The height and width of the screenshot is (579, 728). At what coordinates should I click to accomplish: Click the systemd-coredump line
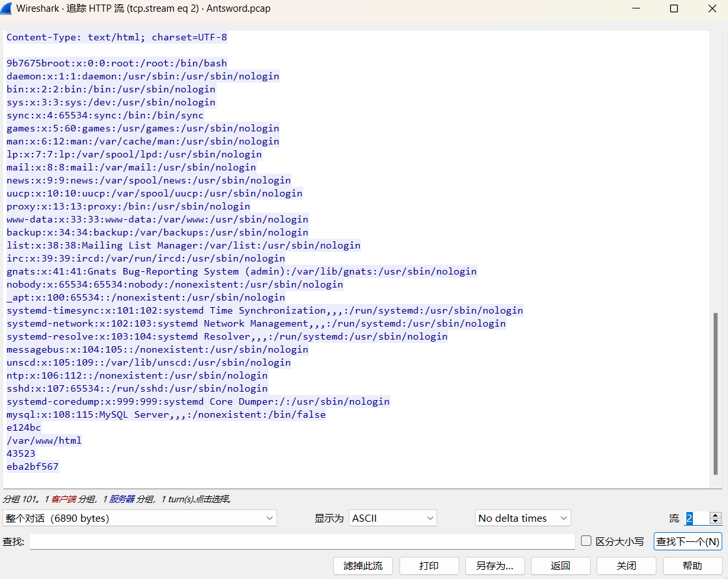click(198, 401)
